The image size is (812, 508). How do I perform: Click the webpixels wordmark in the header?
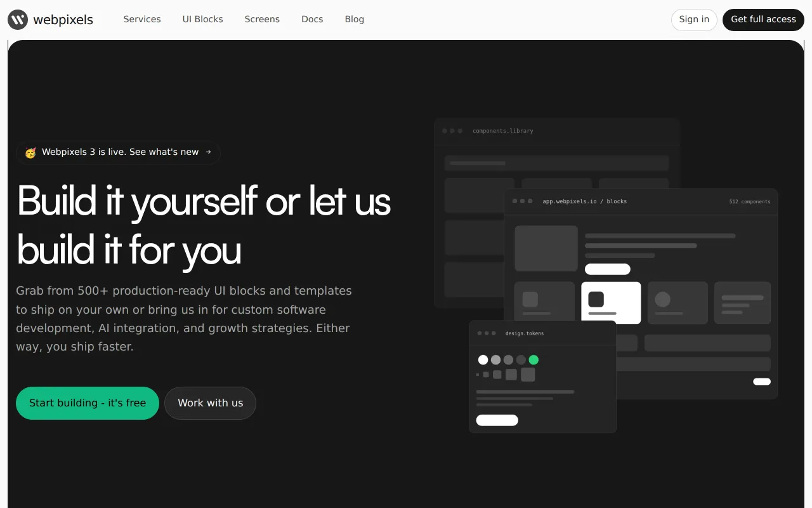click(x=63, y=20)
